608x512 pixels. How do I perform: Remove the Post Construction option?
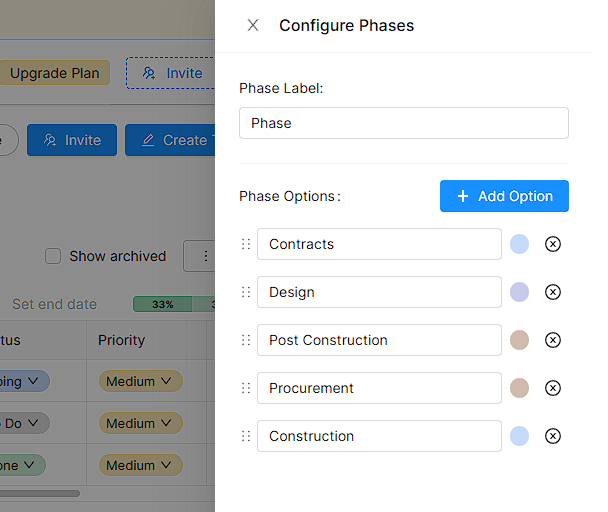(x=553, y=340)
